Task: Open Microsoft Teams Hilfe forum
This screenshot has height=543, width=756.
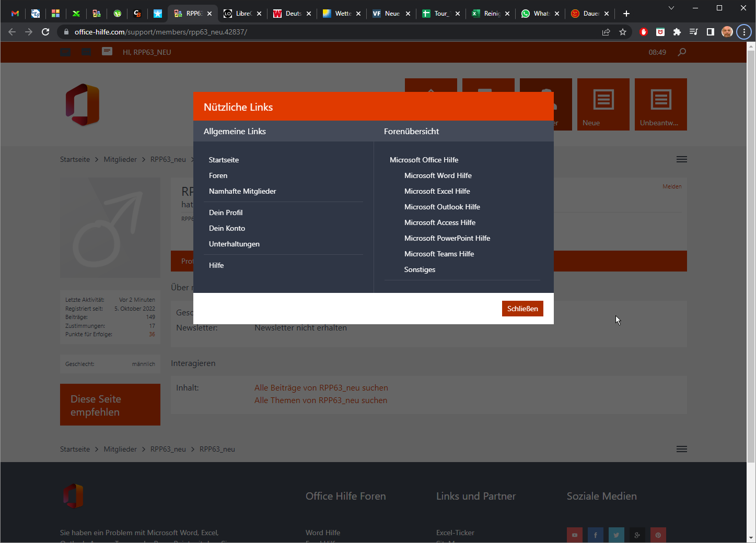Action: click(x=439, y=254)
